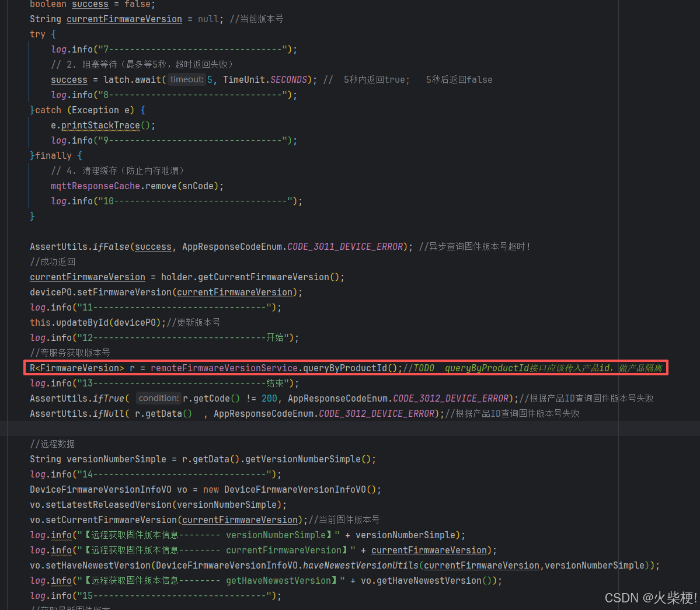Click the log.info("13---结束") line

point(164,384)
